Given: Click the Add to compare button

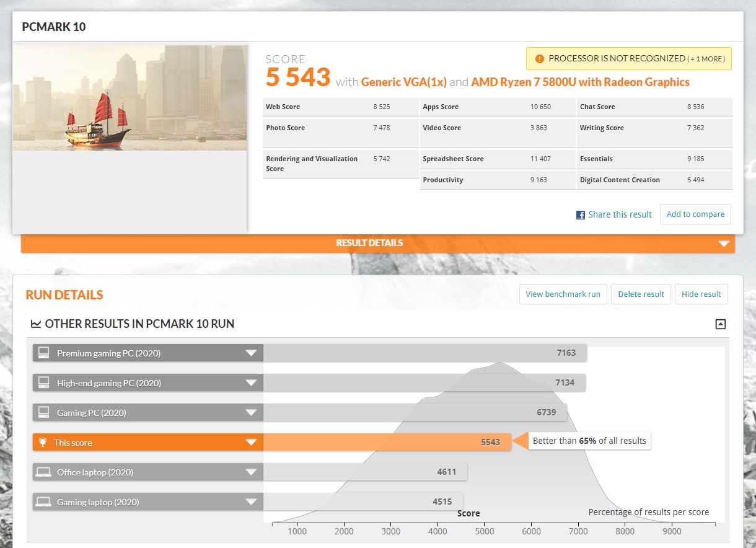Looking at the screenshot, I should pos(695,214).
